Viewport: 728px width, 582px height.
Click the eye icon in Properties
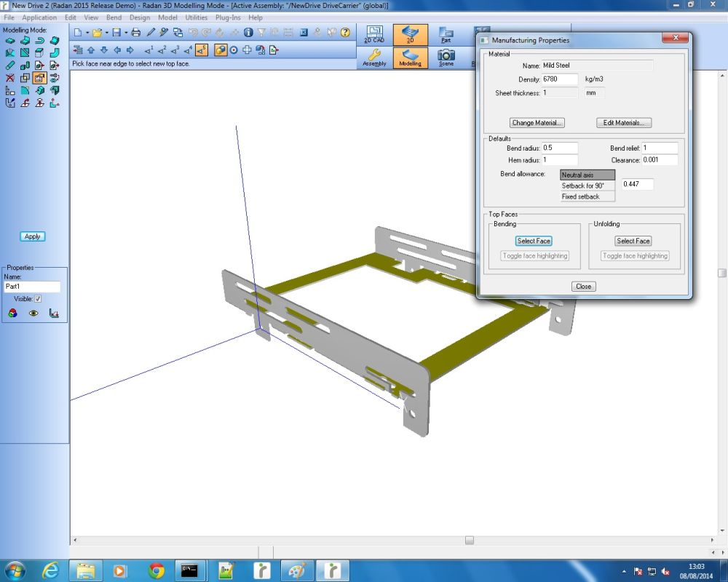click(33, 314)
